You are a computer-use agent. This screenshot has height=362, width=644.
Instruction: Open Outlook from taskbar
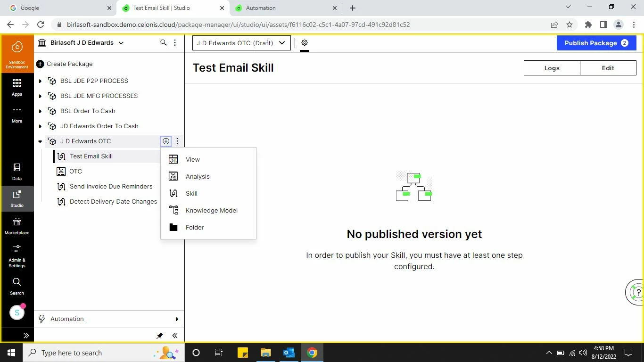pyautogui.click(x=289, y=353)
